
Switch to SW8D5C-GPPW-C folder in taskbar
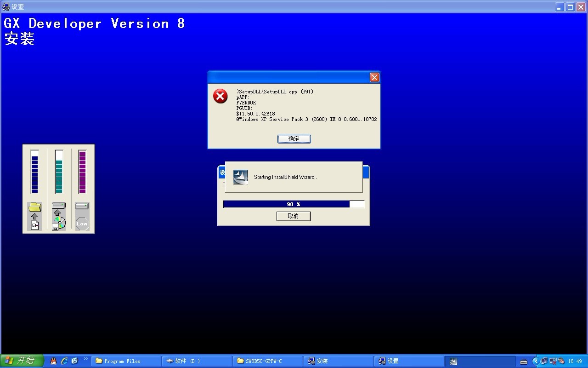coord(267,361)
